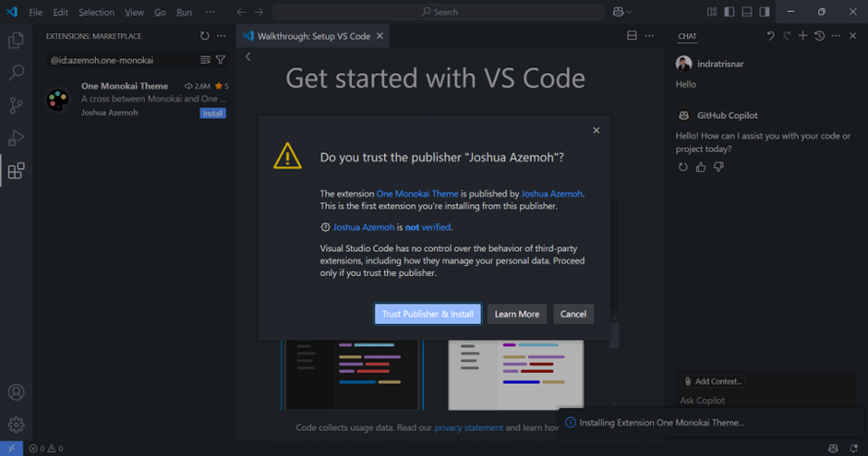
Task: Mark Copilot response as unhelpful
Action: (x=718, y=166)
